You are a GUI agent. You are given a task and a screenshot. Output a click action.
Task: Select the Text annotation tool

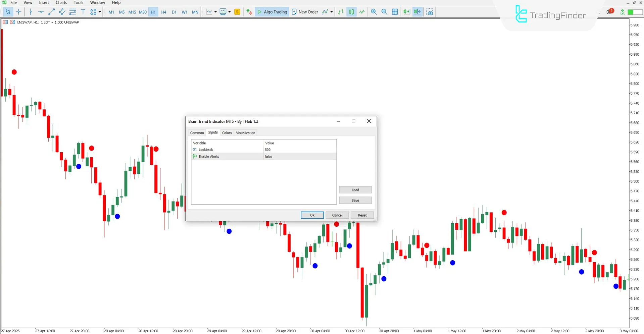83,12
